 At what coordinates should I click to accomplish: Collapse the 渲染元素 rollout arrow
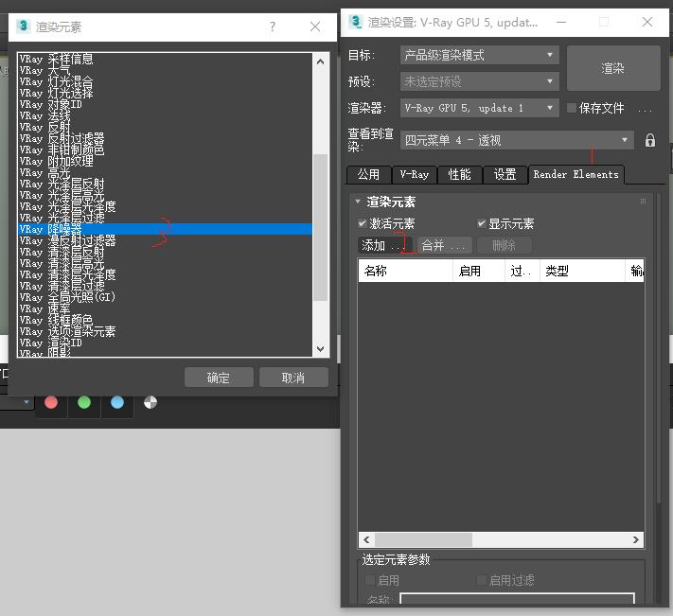(358, 202)
